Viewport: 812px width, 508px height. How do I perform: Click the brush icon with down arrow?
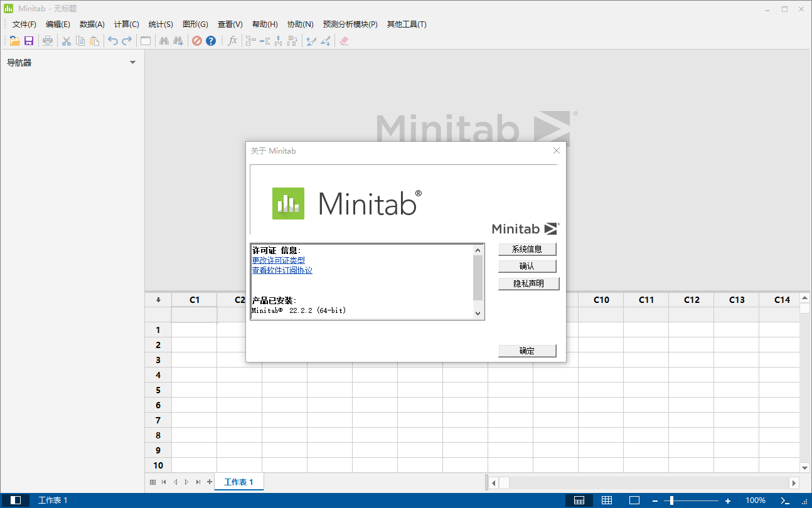point(325,41)
